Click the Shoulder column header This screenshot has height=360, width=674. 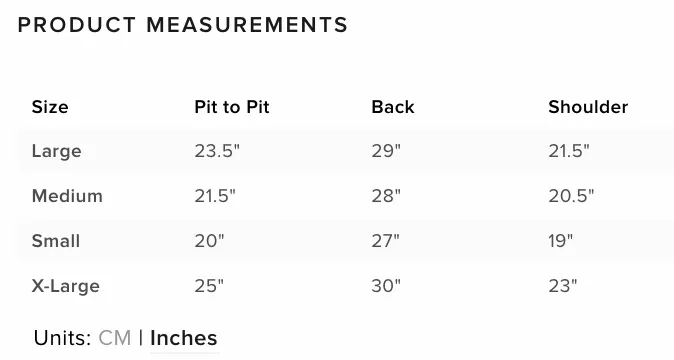click(588, 107)
